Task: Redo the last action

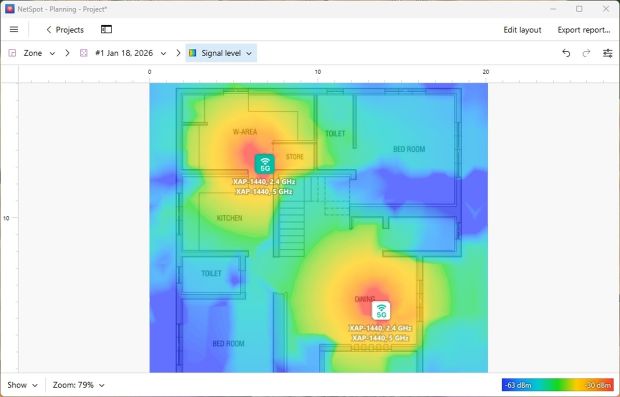Action: 586,53
